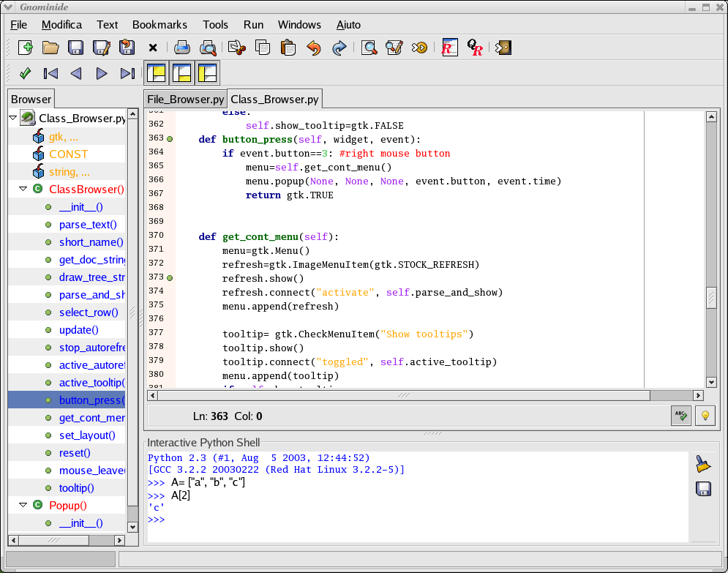Toggle the third pane layout button
The width and height of the screenshot is (728, 573).
coord(207,73)
